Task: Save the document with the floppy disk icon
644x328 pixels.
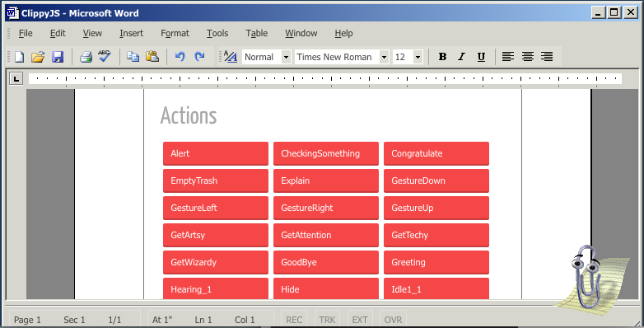Action: tap(58, 57)
